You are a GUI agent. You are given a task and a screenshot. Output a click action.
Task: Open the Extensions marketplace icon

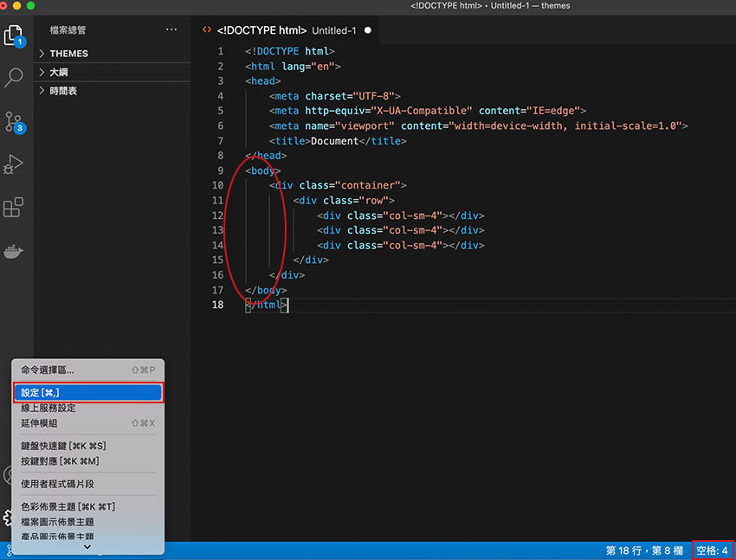16,207
